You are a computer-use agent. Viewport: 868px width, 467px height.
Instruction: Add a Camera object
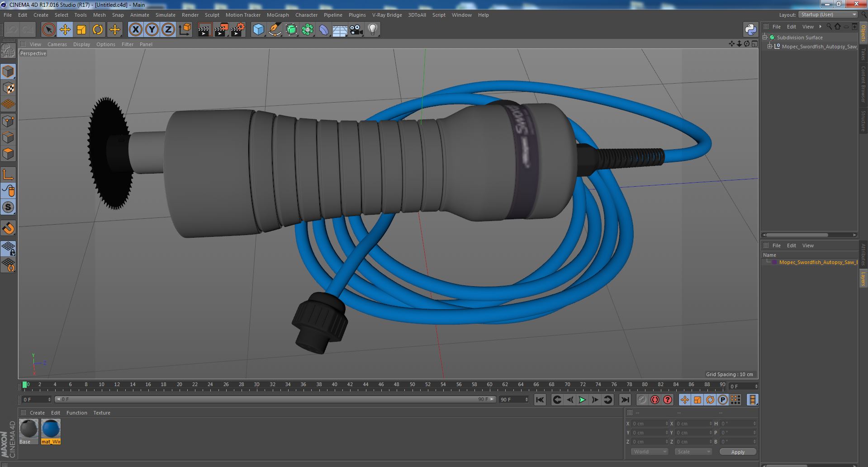[356, 30]
